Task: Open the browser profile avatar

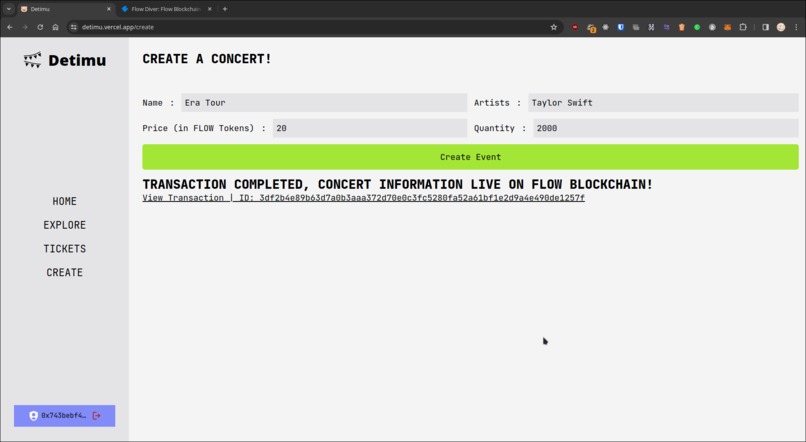Action: click(781, 27)
